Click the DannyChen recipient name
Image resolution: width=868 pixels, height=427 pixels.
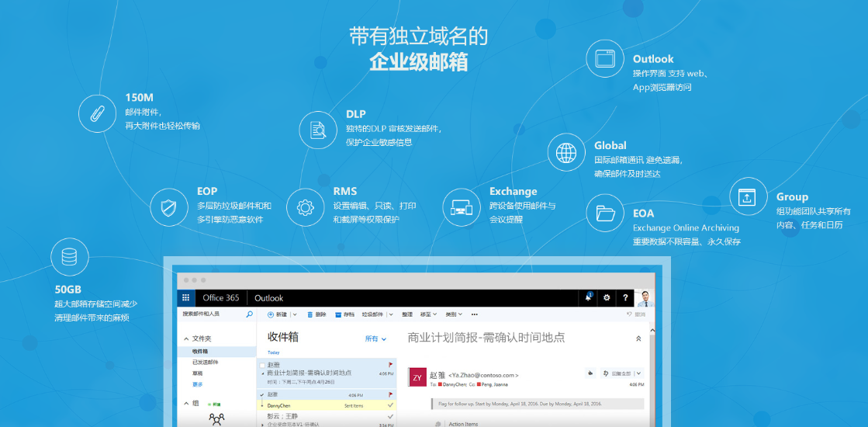coord(455,384)
